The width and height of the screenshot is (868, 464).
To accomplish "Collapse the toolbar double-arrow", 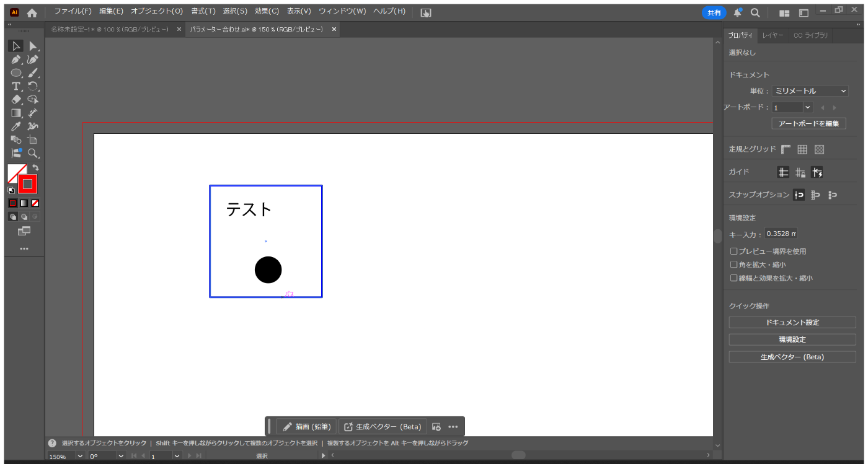I will (10, 25).
